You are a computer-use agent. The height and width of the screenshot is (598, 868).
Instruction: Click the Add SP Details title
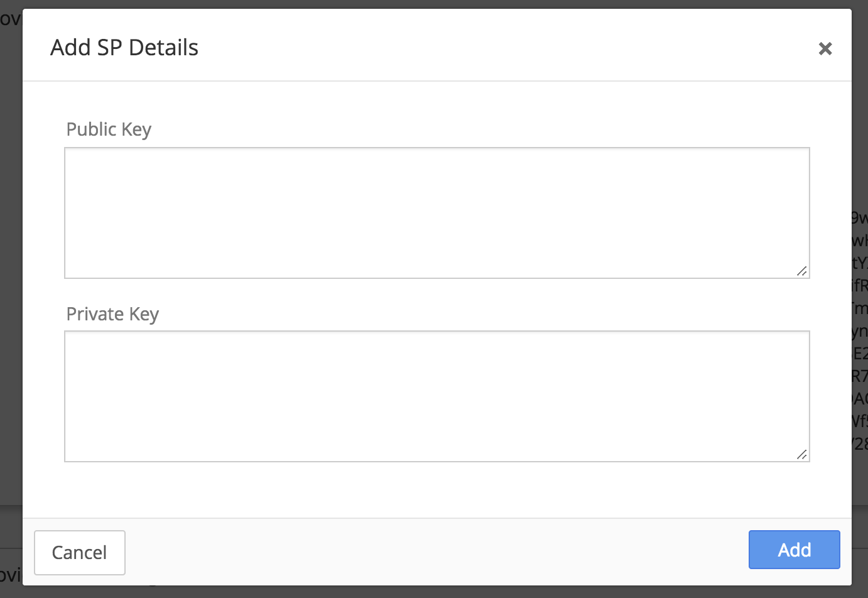[x=124, y=48]
